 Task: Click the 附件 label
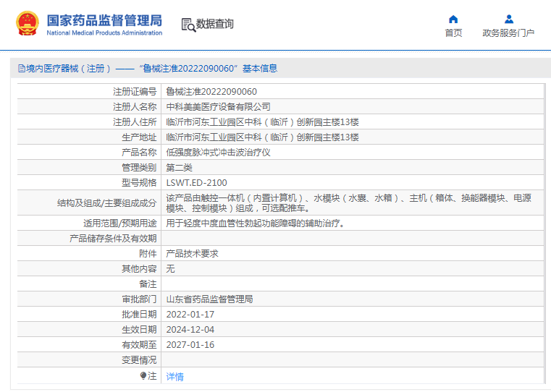(148, 254)
